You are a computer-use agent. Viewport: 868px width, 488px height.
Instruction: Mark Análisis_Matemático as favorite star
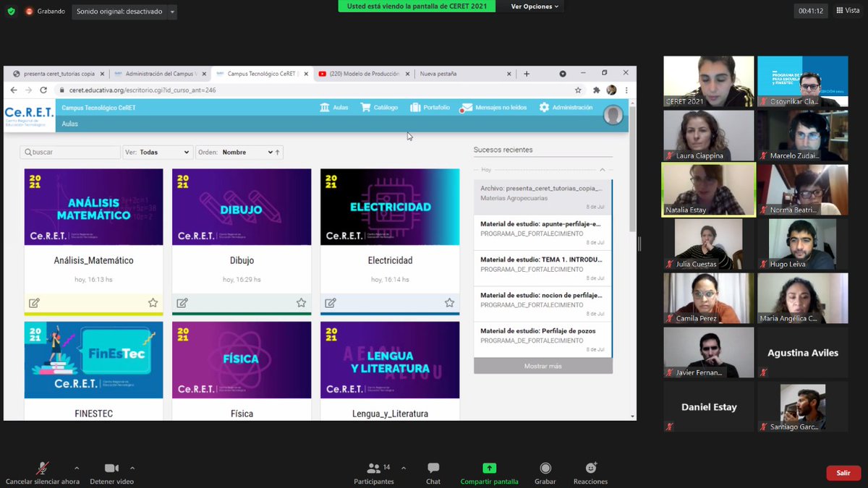153,303
